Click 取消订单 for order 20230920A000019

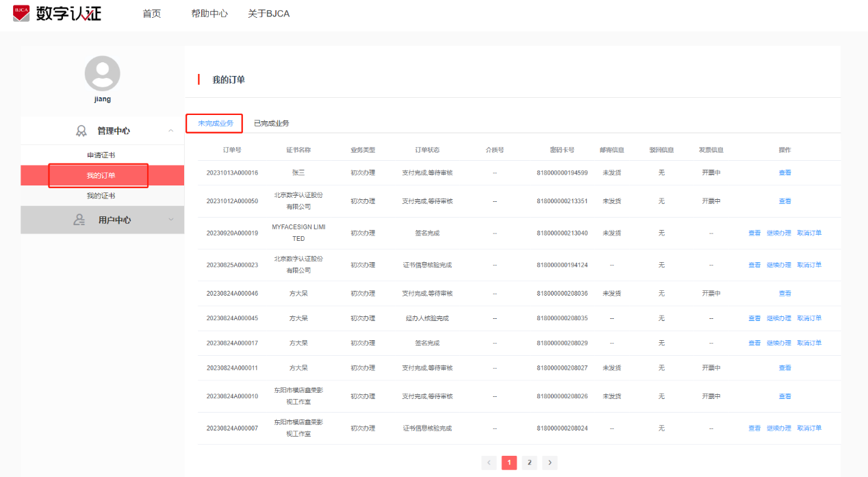(x=809, y=233)
